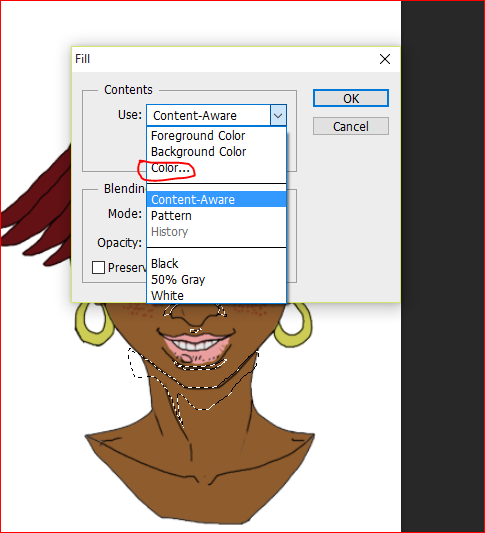The height and width of the screenshot is (533, 485).
Task: Select the highlighted Content-Aware entry
Action: click(x=216, y=200)
